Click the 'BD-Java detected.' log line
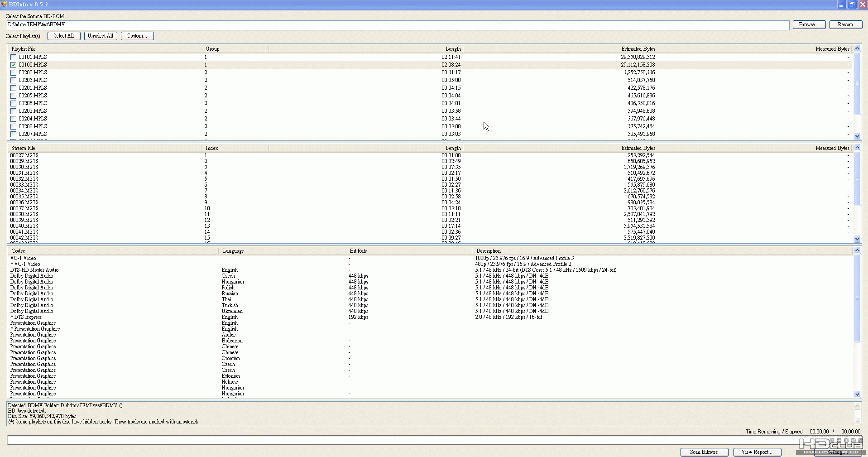 (x=26, y=411)
